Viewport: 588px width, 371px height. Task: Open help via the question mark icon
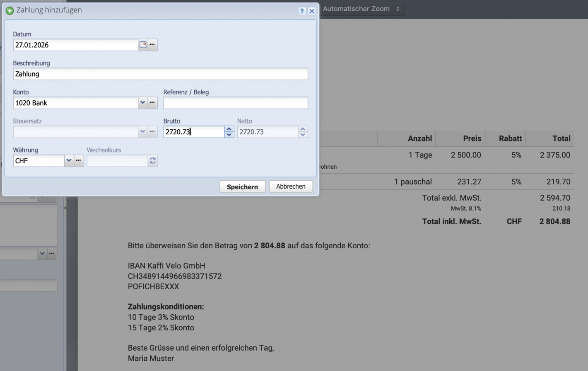click(x=302, y=11)
